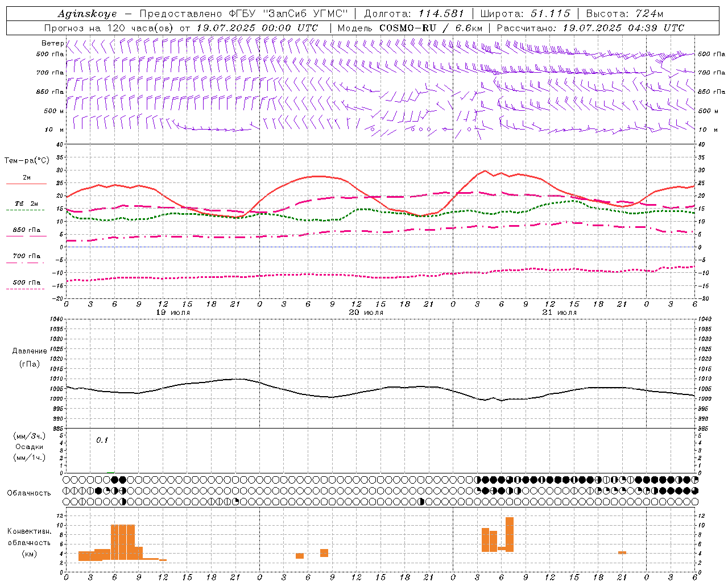Click the computed time 19.07.2025 04:39 UTC
This screenshot has width=728, height=582.
tap(623, 28)
